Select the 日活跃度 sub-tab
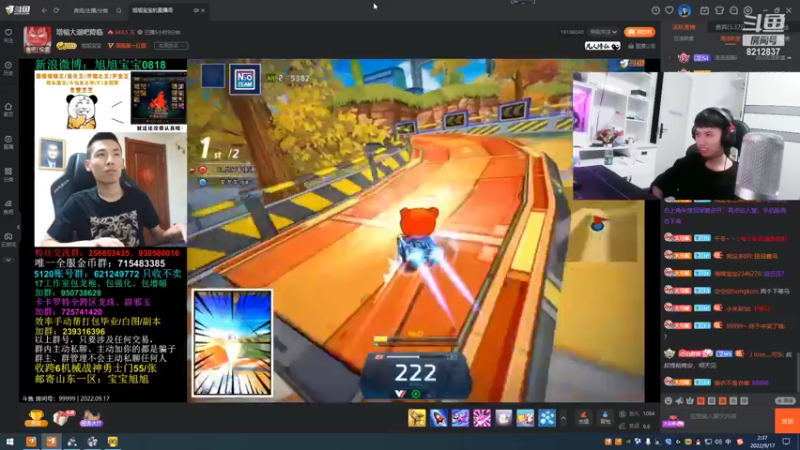 [x=684, y=39]
